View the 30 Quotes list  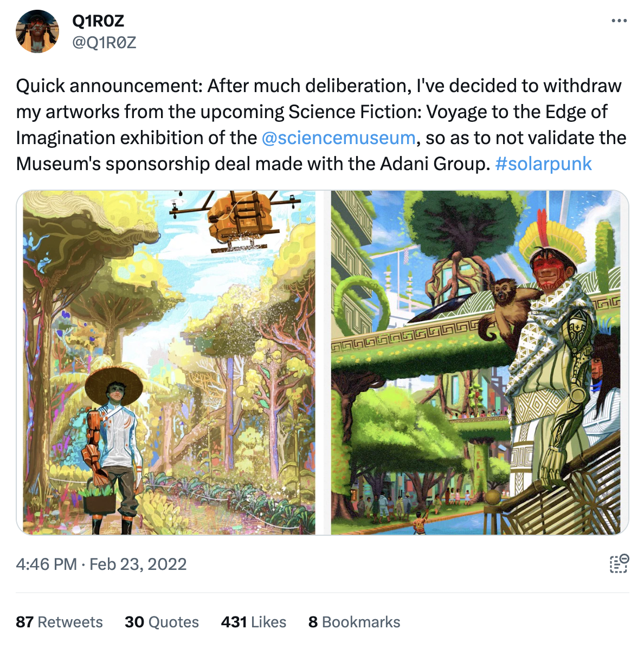[x=162, y=622]
